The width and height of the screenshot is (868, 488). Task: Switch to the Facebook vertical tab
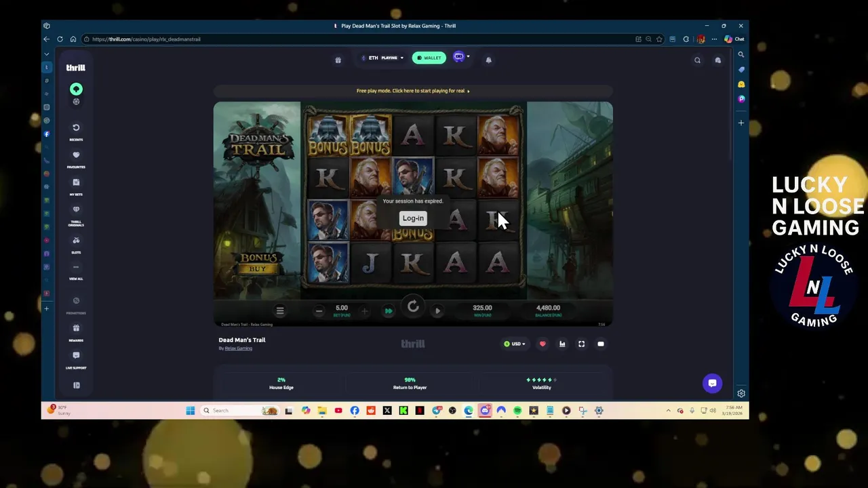click(46, 134)
